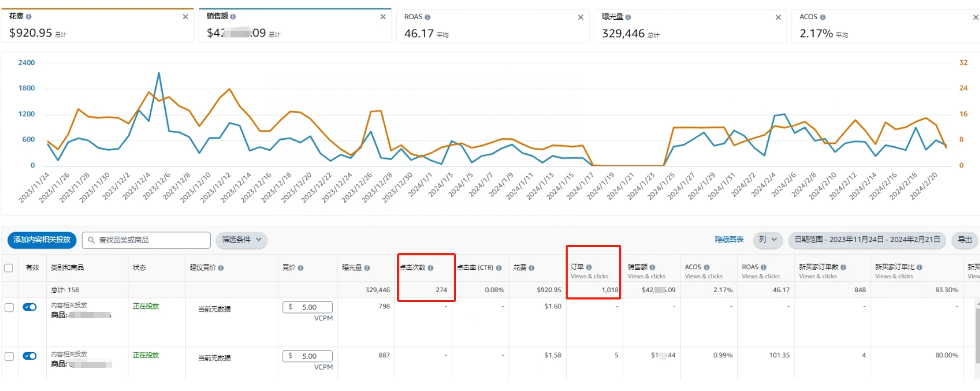
Task: Click the 隐藏图表 hide chart link
Action: point(729,240)
